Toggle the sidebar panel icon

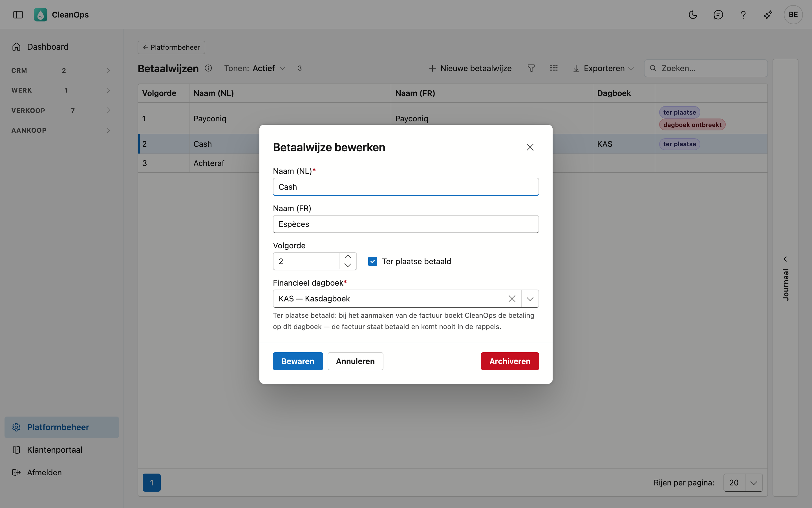(x=18, y=14)
